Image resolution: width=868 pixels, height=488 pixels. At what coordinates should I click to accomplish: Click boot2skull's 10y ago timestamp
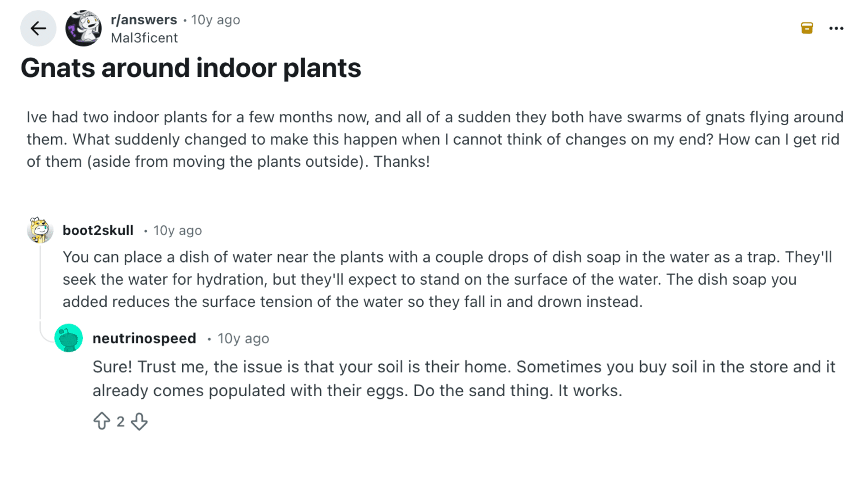tap(178, 230)
